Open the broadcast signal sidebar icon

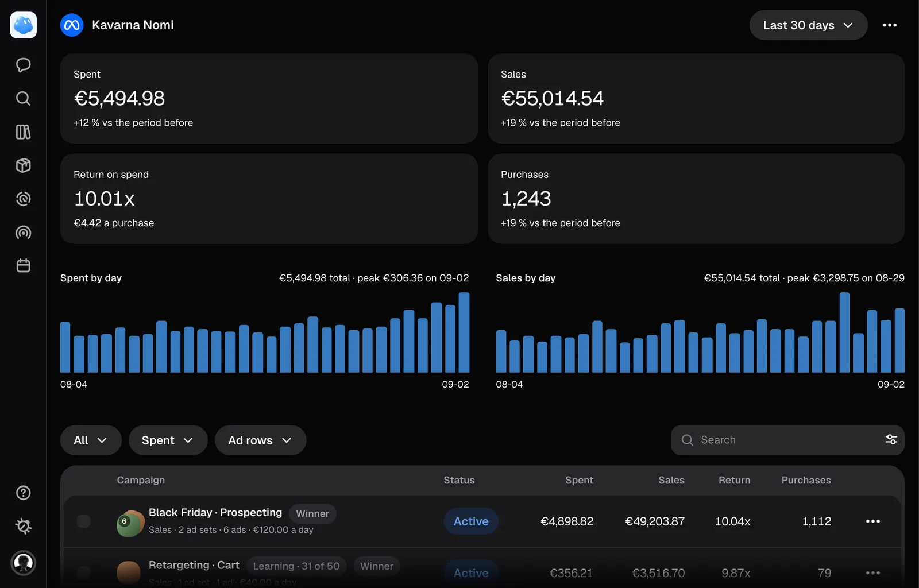point(24,233)
